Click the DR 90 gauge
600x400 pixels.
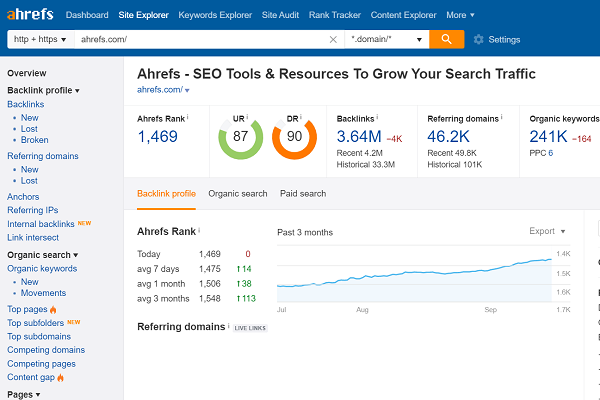click(x=294, y=137)
